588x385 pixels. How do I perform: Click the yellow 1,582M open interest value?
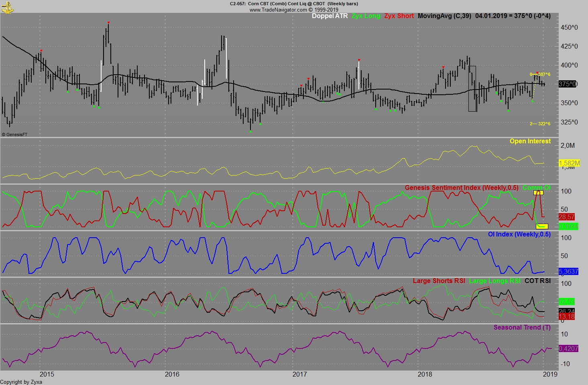coord(569,163)
